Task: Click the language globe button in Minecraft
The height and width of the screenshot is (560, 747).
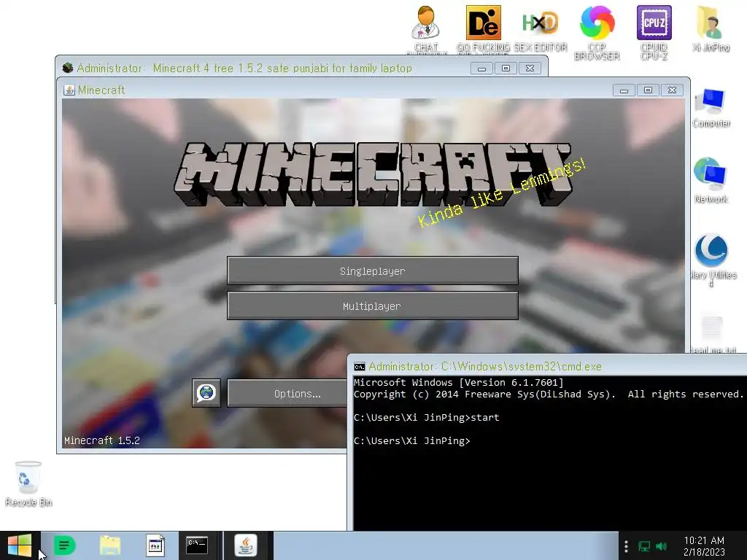Action: click(206, 393)
